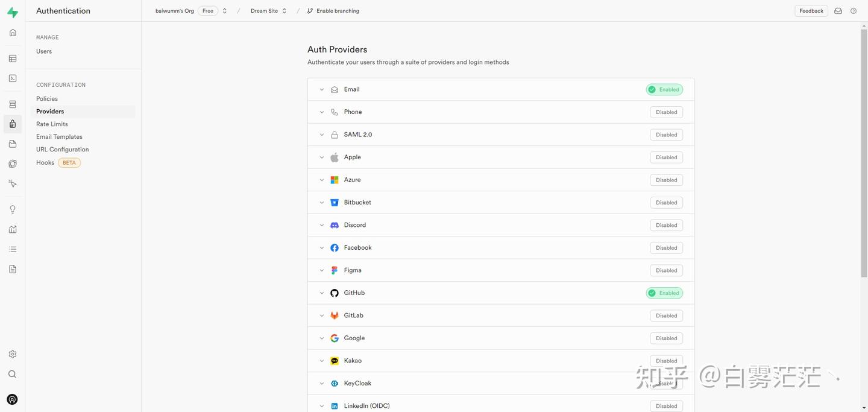The image size is (868, 412).
Task: Open Hooks BETA configuration page
Action: pyautogui.click(x=58, y=163)
